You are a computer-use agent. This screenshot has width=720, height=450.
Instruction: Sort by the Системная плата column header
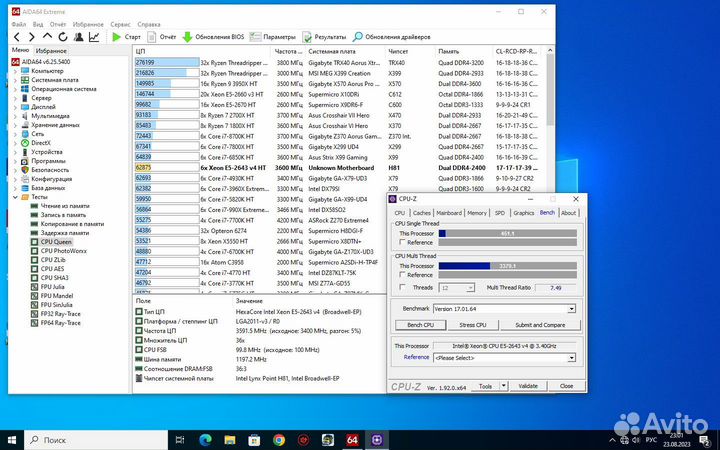click(x=345, y=51)
